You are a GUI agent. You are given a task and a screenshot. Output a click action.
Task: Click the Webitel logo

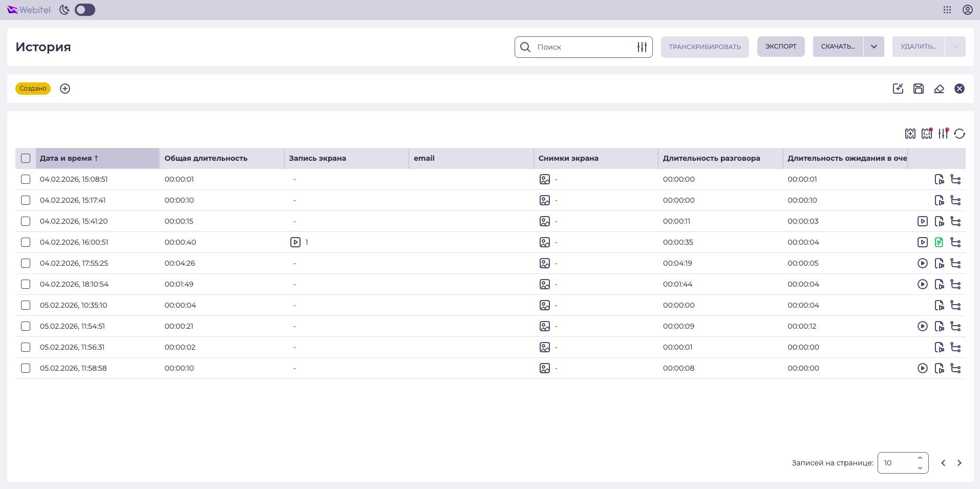[x=29, y=10]
